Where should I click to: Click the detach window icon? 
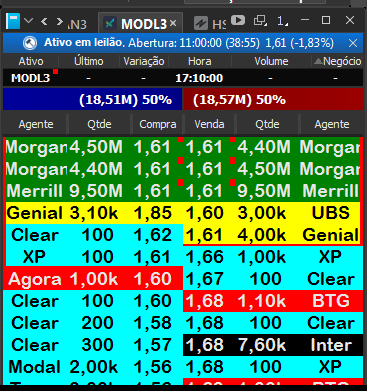coord(260,21)
